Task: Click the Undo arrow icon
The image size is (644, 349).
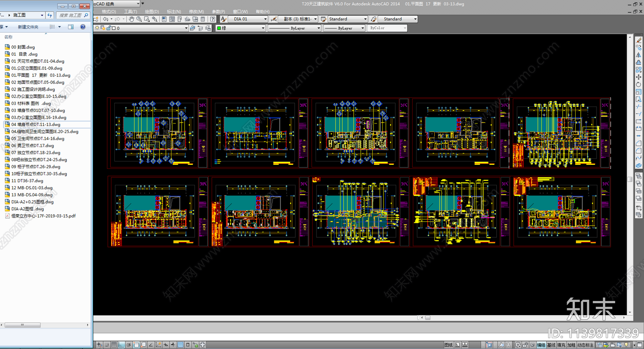Action: (105, 19)
